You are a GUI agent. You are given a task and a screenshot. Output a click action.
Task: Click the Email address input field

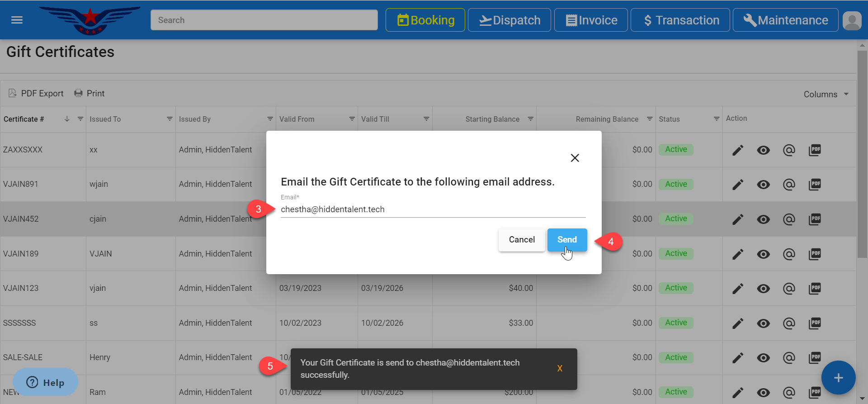433,209
